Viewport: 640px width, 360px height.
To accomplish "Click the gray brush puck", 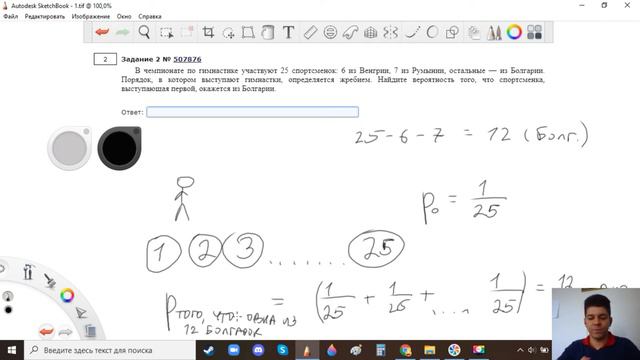I will click(x=69, y=148).
